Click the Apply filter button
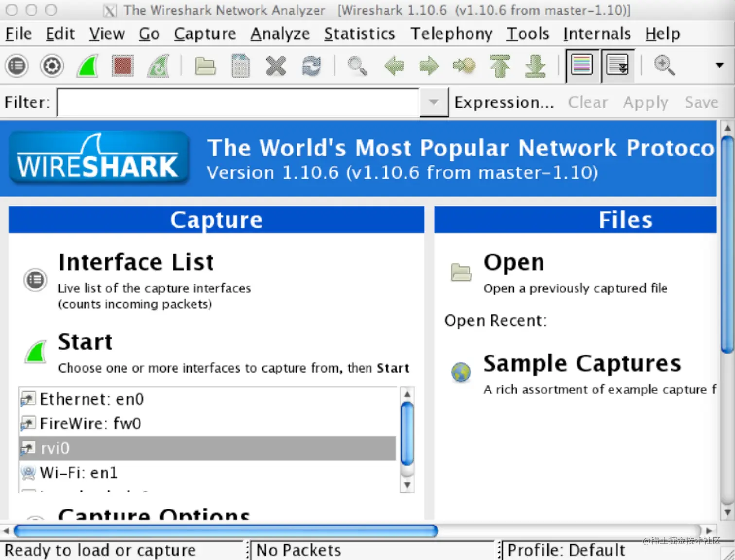 tap(646, 102)
